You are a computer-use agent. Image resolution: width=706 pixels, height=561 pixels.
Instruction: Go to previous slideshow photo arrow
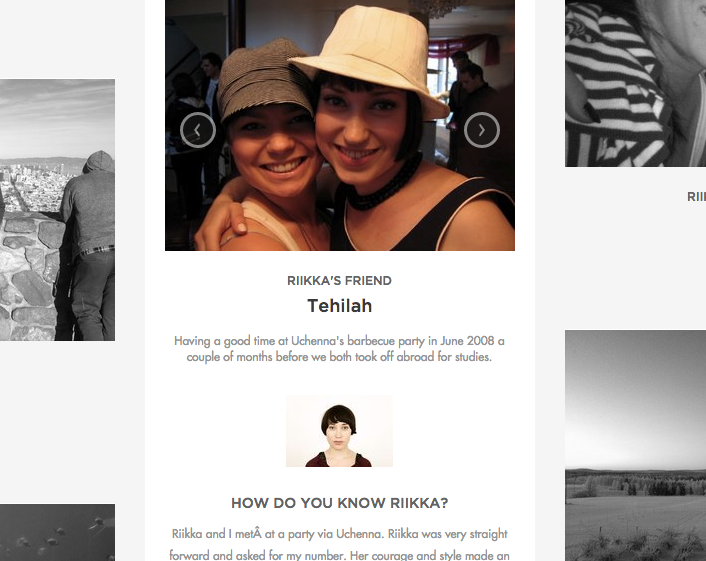coord(198,130)
